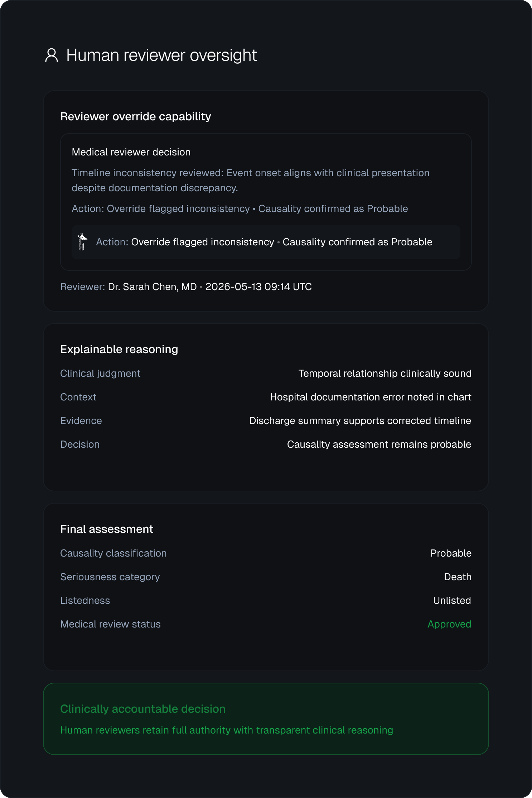
Task: Click the user icon beside Human reviewer oversight
Action: click(x=52, y=56)
